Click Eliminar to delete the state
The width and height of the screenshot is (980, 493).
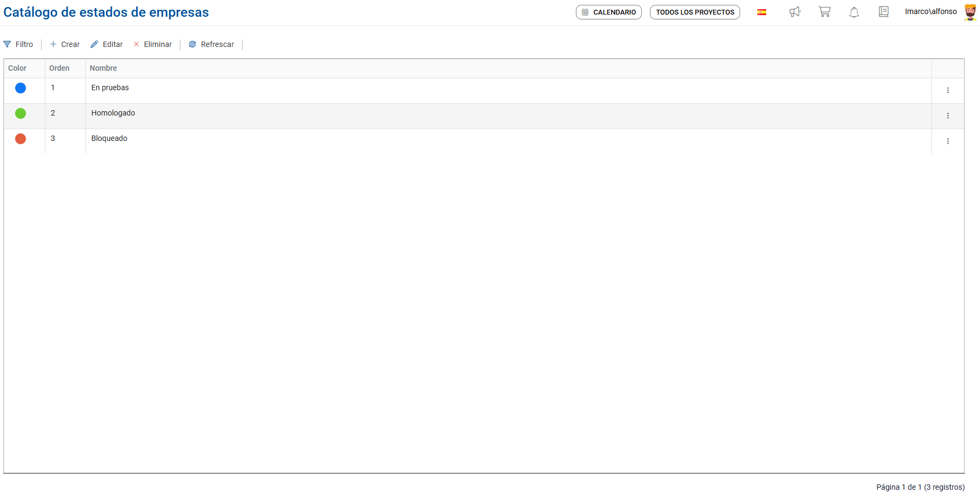pos(152,44)
